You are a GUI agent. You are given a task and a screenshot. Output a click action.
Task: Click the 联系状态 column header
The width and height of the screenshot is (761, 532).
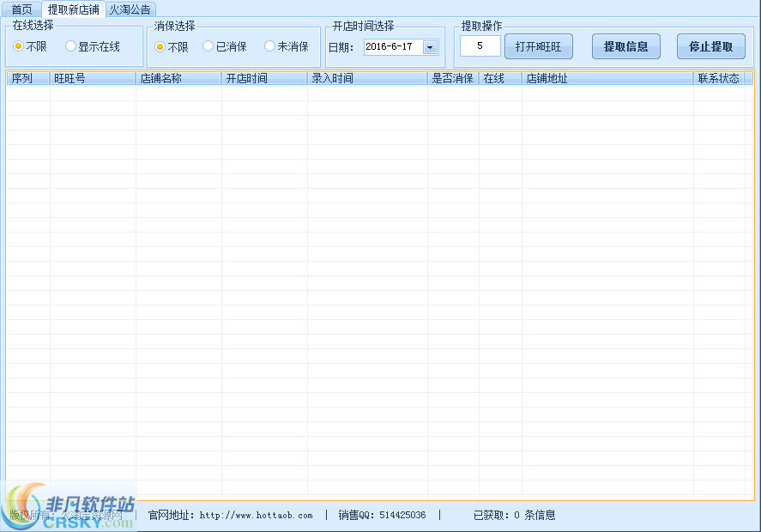[x=719, y=78]
